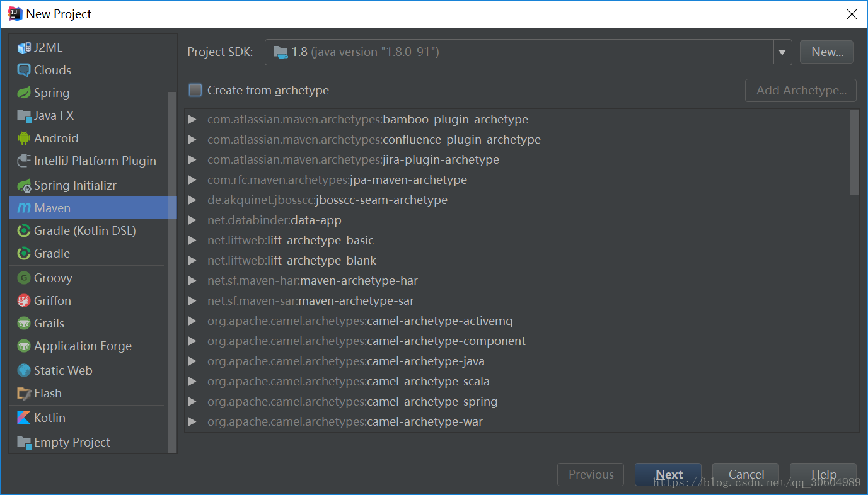Select Spring project type label

pos(52,93)
